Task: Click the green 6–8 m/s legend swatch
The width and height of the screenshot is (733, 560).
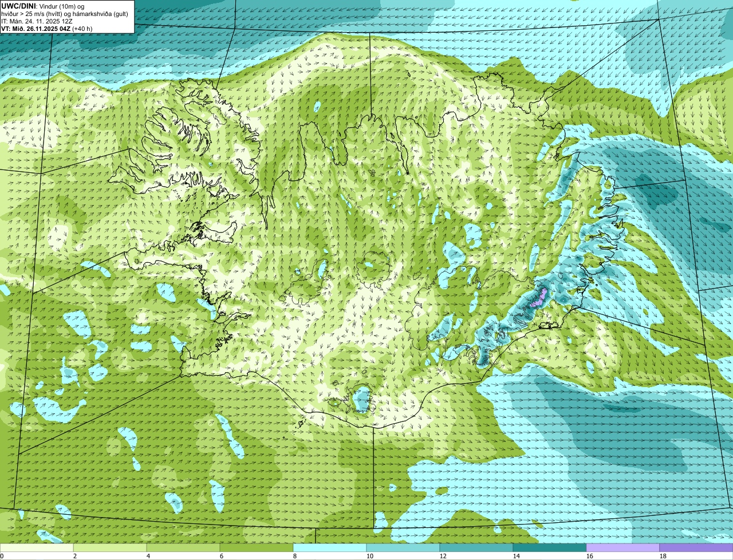Action: [x=257, y=547]
